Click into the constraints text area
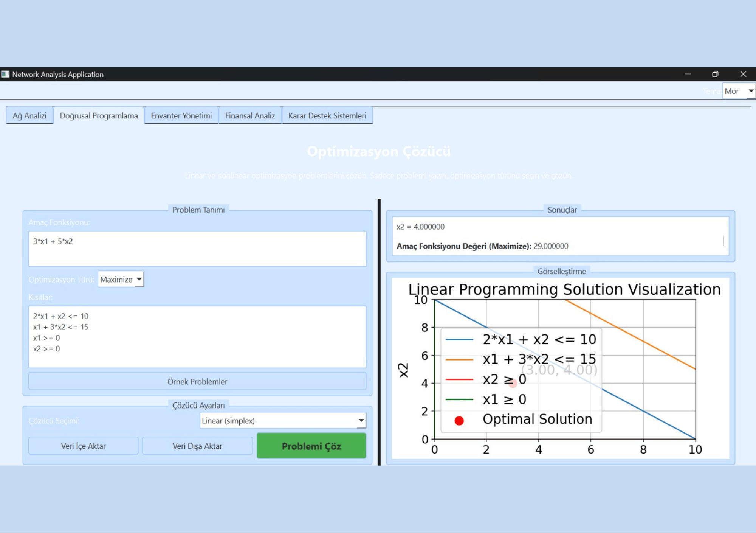The width and height of the screenshot is (756, 533). 197,337
